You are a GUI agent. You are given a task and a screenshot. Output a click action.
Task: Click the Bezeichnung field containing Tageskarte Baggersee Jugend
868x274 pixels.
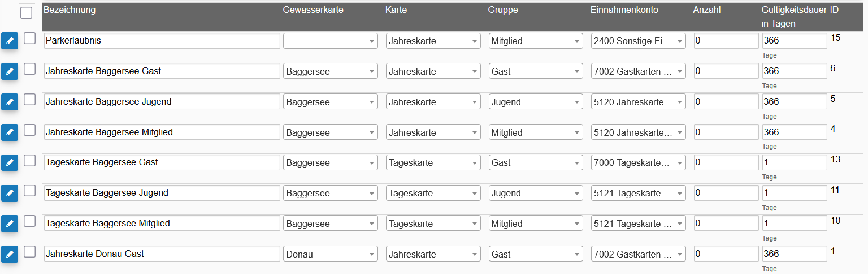coord(162,193)
